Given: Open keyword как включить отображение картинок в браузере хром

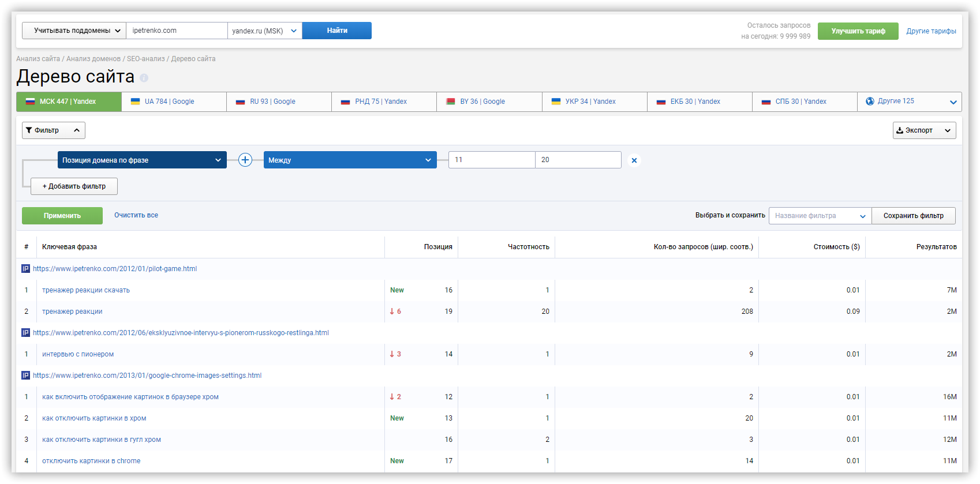Looking at the screenshot, I should 130,397.
